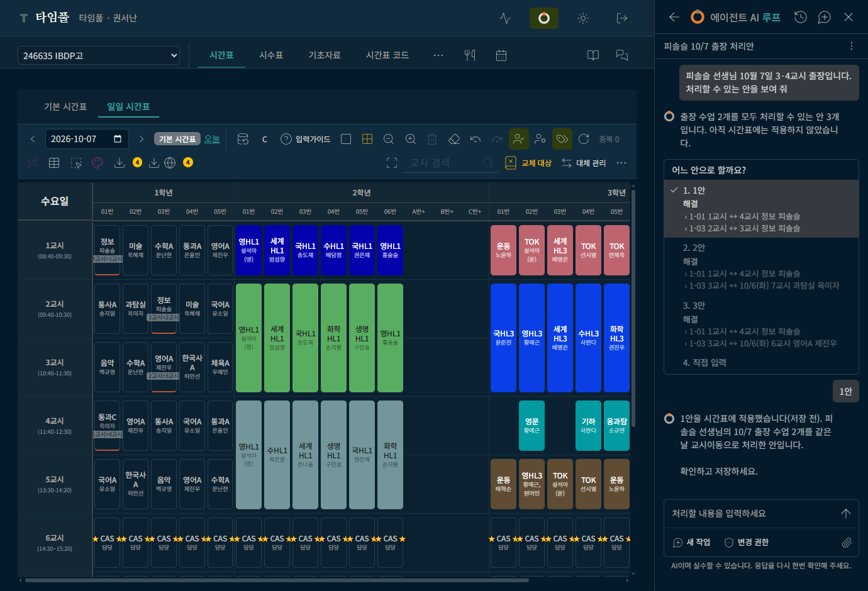Screen dimensions: 868x591
Task: Click the trash delete icon
Action: pos(432,139)
